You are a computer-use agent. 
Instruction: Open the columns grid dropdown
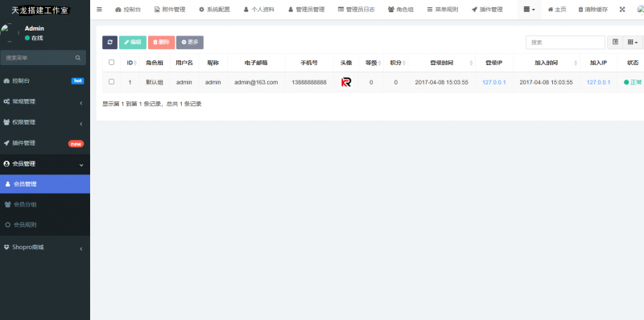coord(633,43)
